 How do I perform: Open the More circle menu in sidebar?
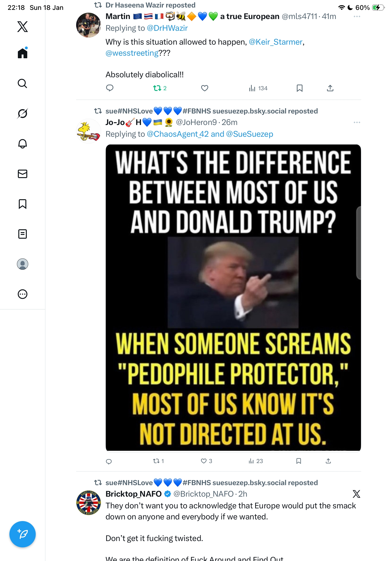[23, 294]
